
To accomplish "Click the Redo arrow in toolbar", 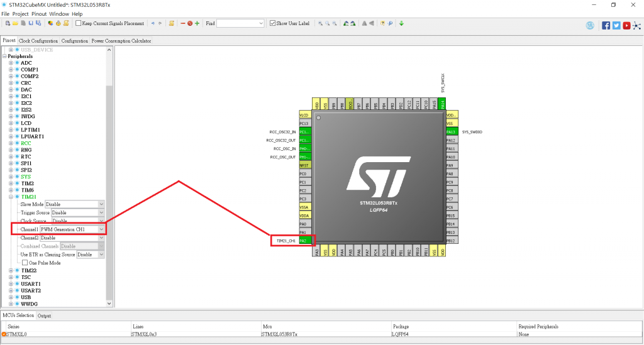I will tap(160, 23).
